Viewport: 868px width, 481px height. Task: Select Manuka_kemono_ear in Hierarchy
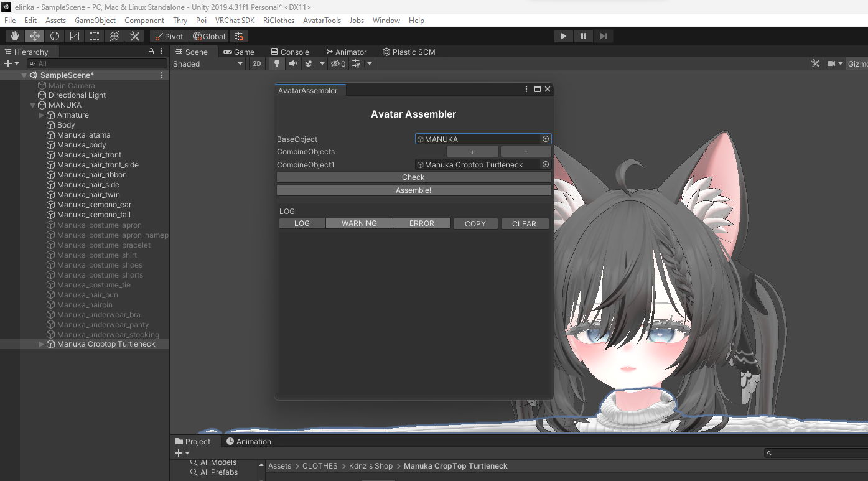coord(94,205)
